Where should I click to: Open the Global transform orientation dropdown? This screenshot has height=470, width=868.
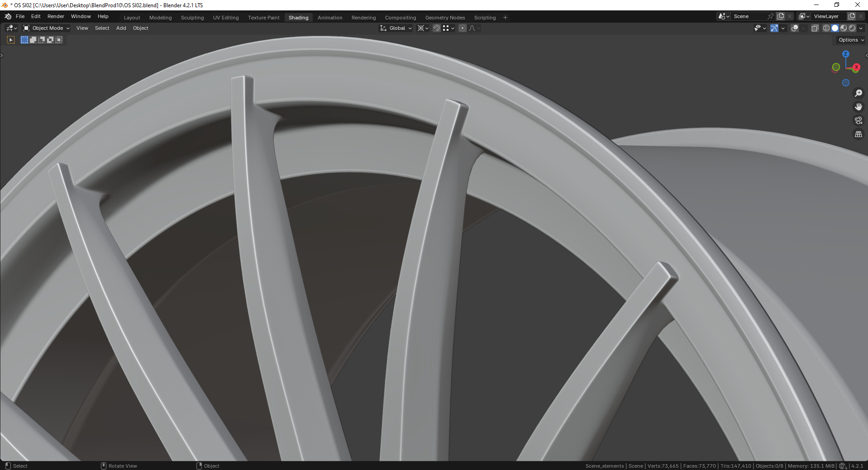[x=396, y=28]
